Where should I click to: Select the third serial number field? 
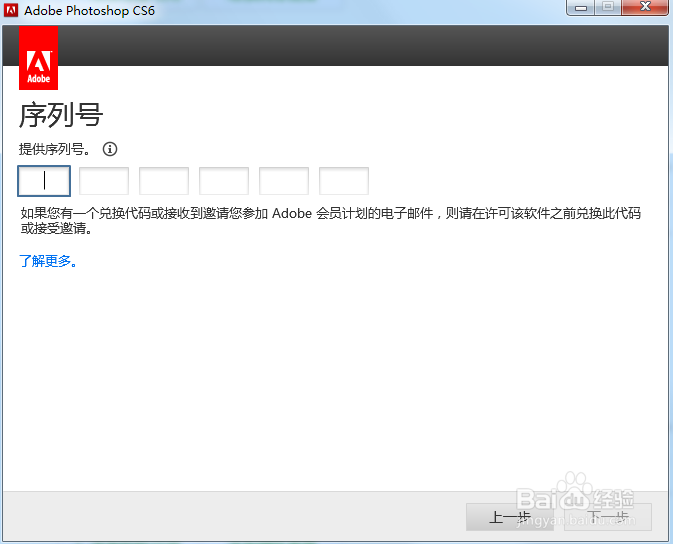point(164,181)
